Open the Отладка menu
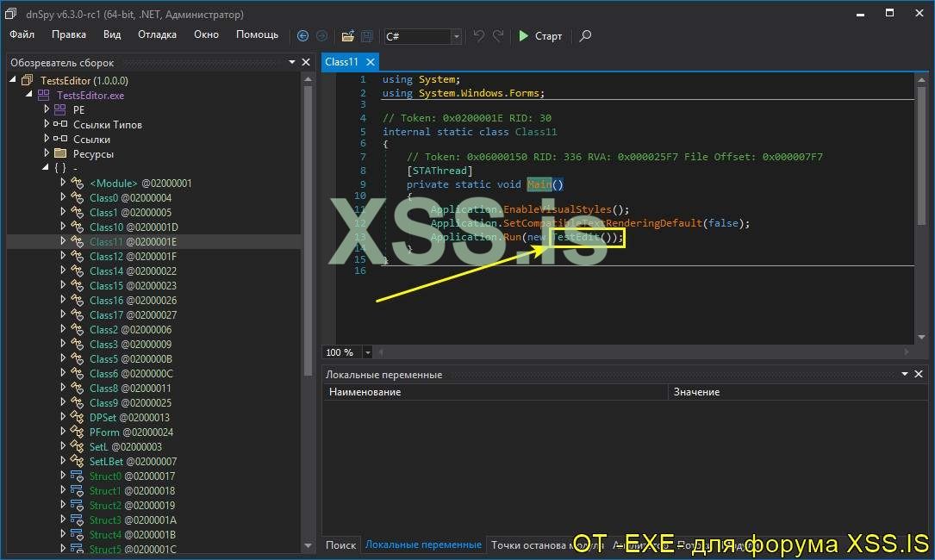The image size is (935, 560). click(x=157, y=34)
